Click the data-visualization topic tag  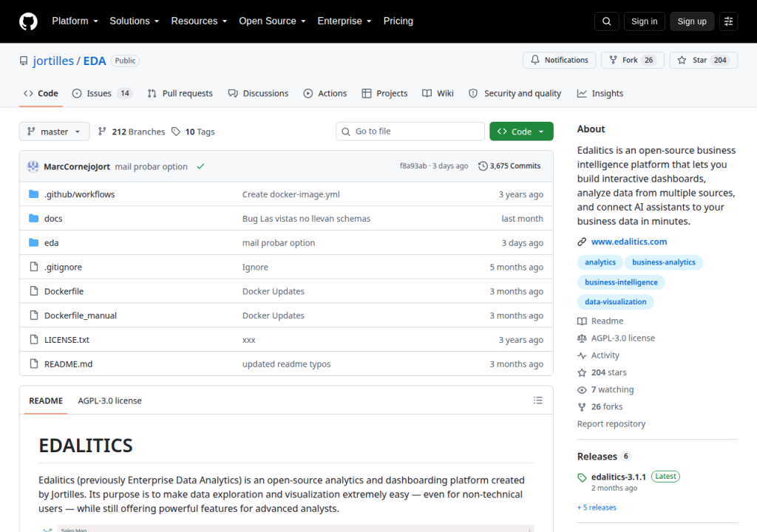(x=616, y=301)
